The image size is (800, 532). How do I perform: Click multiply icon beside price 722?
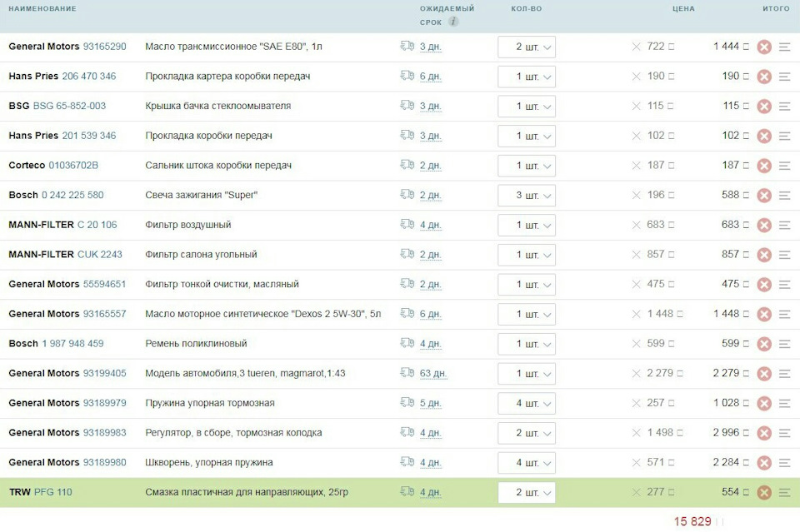coord(636,47)
